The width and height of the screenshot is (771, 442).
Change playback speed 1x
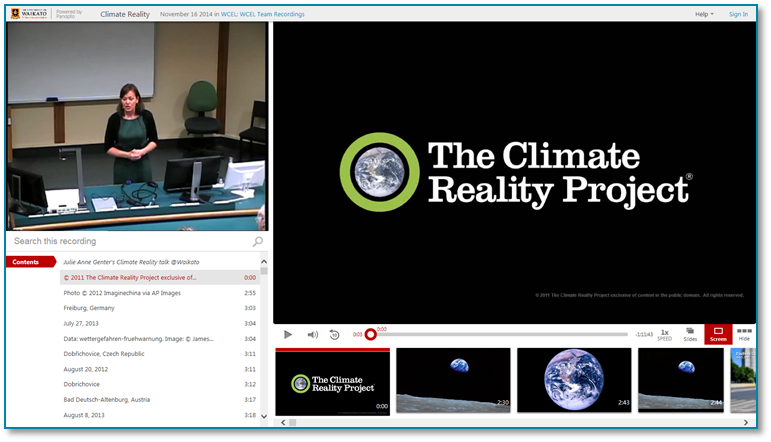664,335
